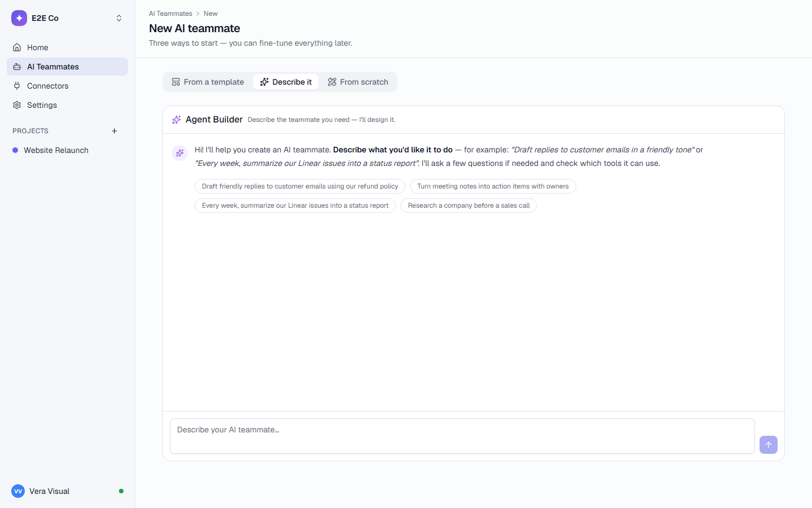Select the Describe it tab

[286, 82]
